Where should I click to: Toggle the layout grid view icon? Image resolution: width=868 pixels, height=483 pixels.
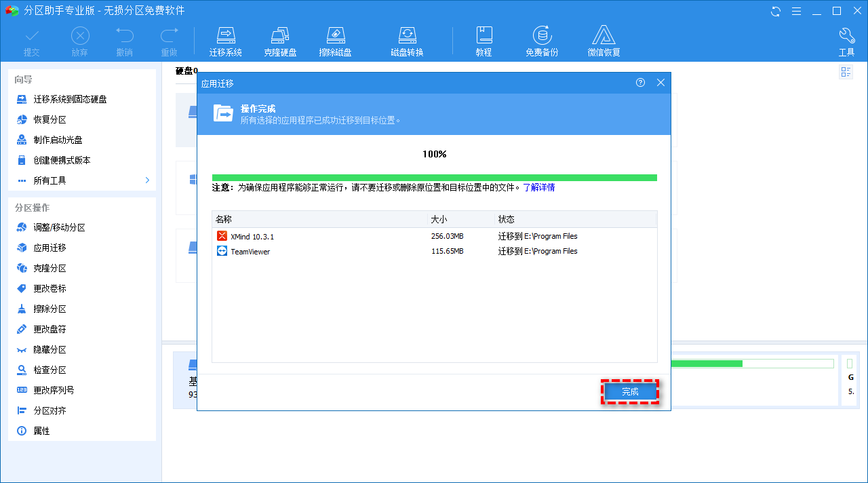846,71
